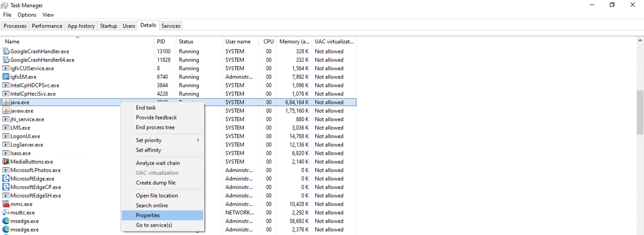The height and width of the screenshot is (235, 644).
Task: Open Properties from the context menu
Action: 162,215
